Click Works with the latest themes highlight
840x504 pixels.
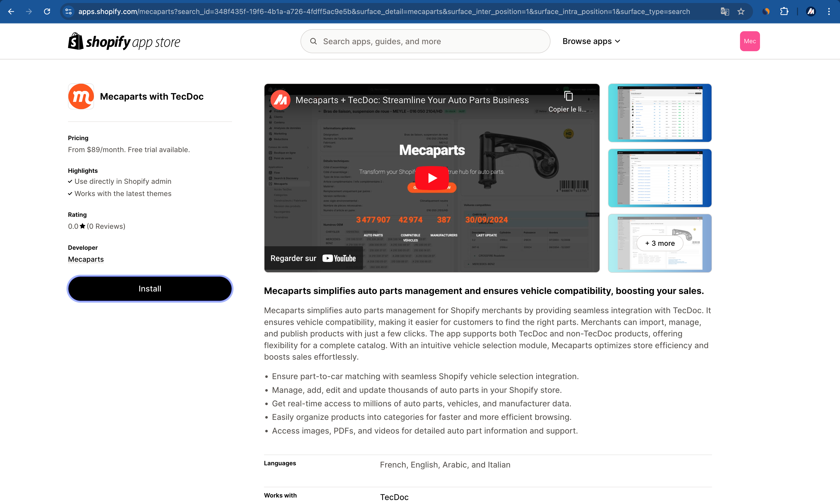pos(123,194)
